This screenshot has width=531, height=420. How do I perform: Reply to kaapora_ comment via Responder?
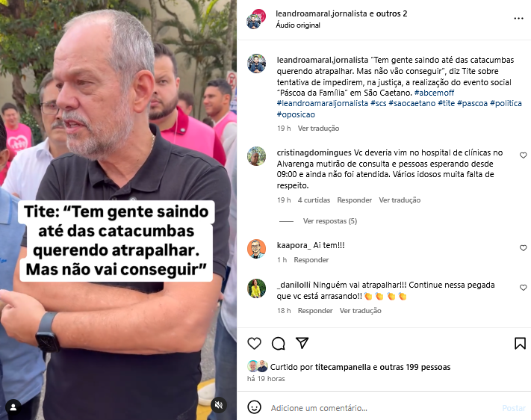point(311,260)
